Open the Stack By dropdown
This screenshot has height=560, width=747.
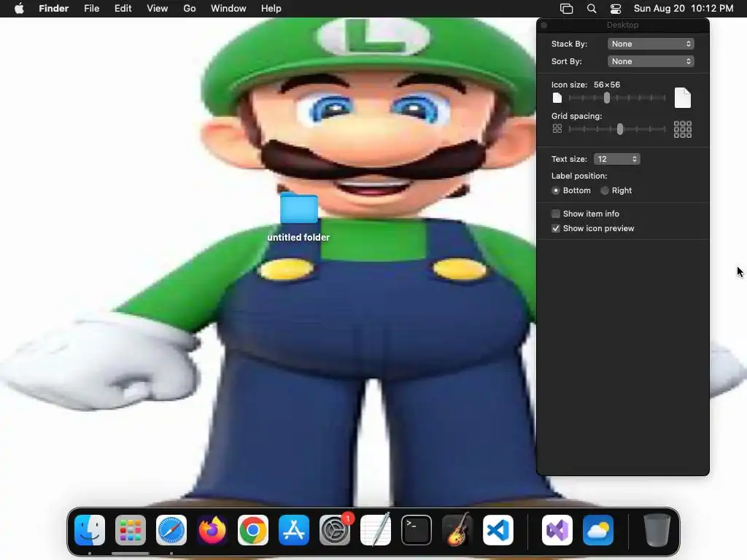pyautogui.click(x=651, y=44)
